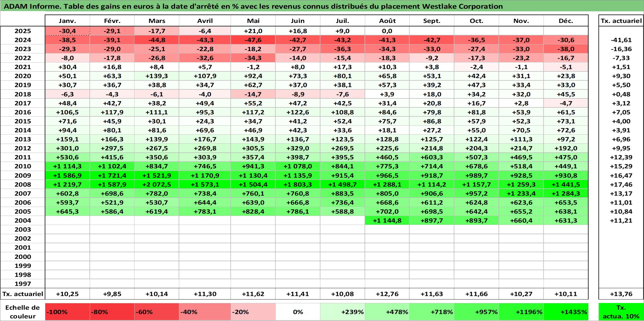Click the +11,21 actuarial rate for 2004
Viewport: 644px width, 321px height.
621,221
